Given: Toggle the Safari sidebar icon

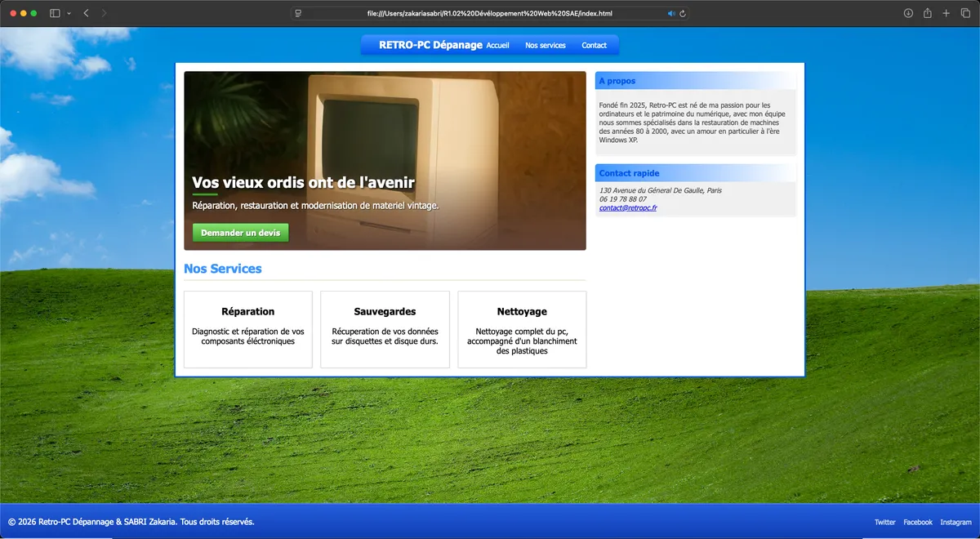Looking at the screenshot, I should tap(55, 13).
